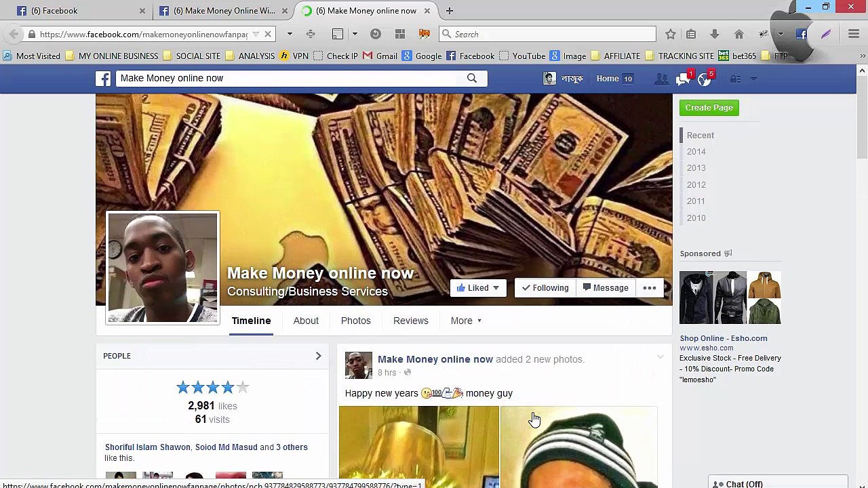The width and height of the screenshot is (868, 488).
Task: Open the Most Visited bookmarks folder
Action: pos(31,56)
